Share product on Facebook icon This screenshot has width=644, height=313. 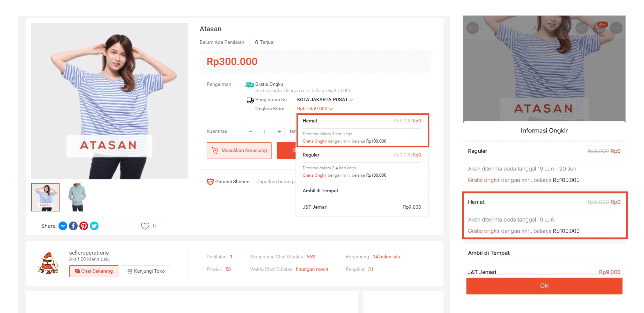(x=73, y=226)
